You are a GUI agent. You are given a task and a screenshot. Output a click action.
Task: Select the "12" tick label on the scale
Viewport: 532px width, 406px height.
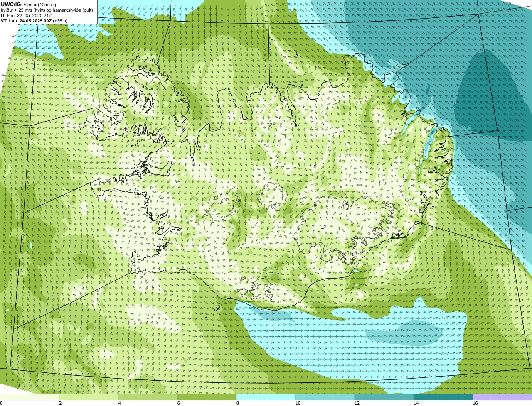point(357,403)
